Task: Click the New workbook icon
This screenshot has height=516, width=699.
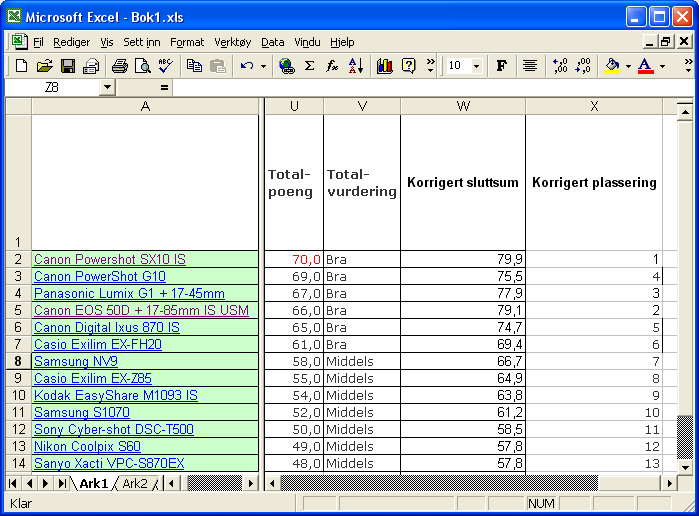Action: (x=21, y=66)
